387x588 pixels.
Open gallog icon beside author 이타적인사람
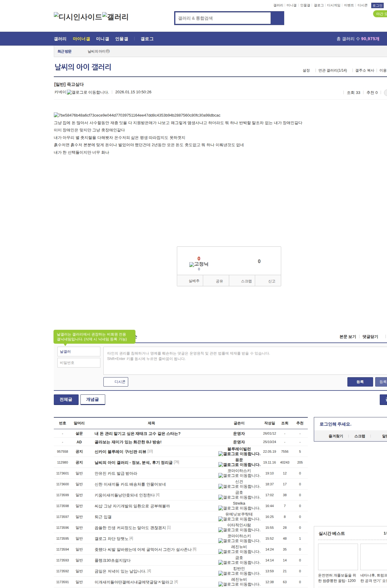(x=239, y=530)
